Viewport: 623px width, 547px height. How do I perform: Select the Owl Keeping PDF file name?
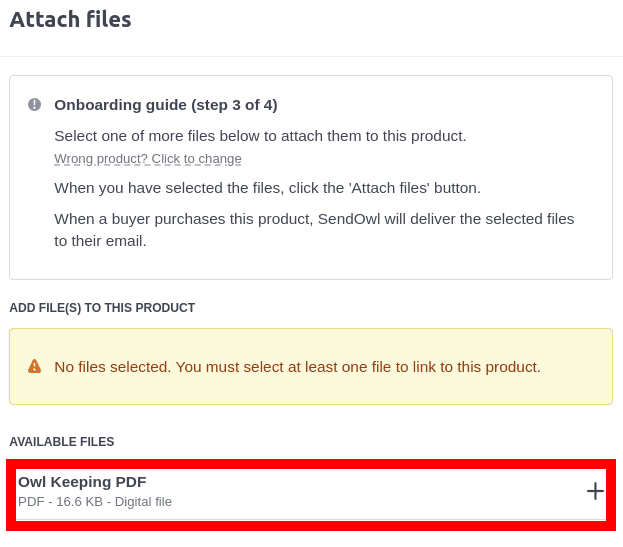pyautogui.click(x=82, y=481)
